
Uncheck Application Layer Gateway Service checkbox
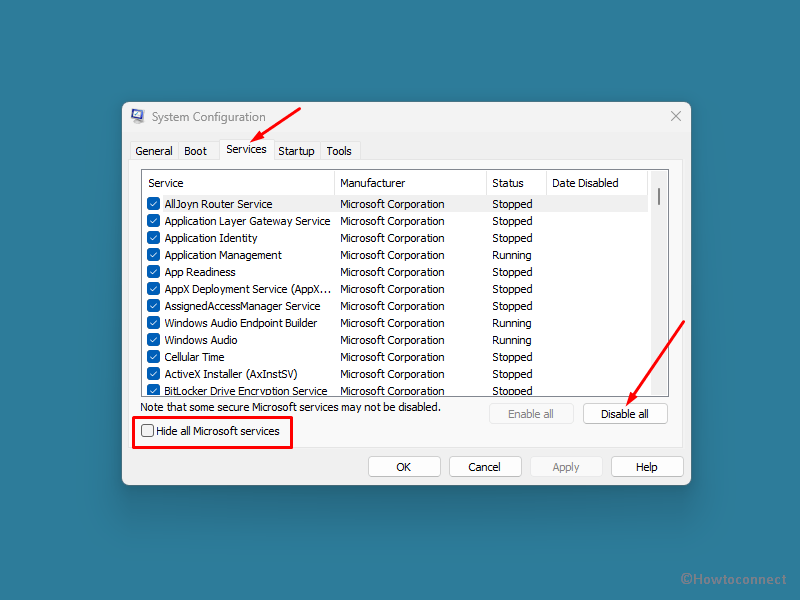click(153, 221)
